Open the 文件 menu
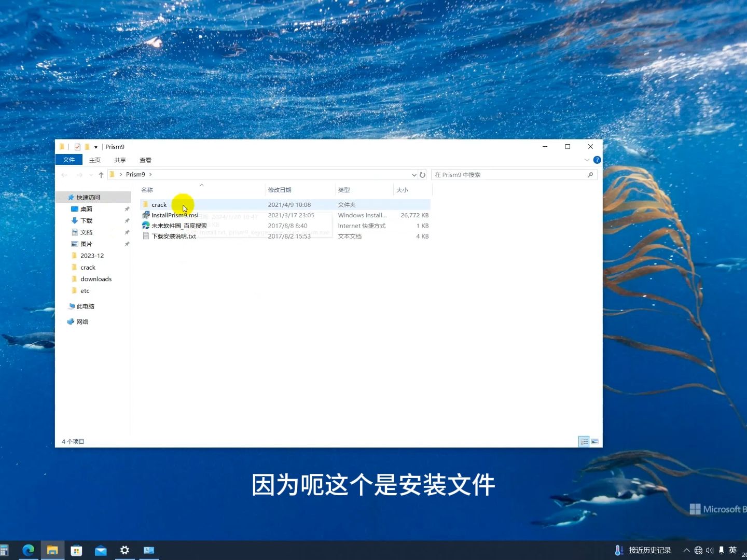This screenshot has width=747, height=560. point(68,160)
